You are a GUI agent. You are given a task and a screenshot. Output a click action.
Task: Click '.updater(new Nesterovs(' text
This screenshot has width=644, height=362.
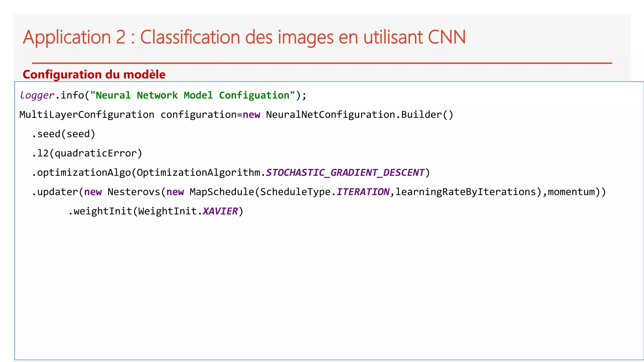click(99, 192)
